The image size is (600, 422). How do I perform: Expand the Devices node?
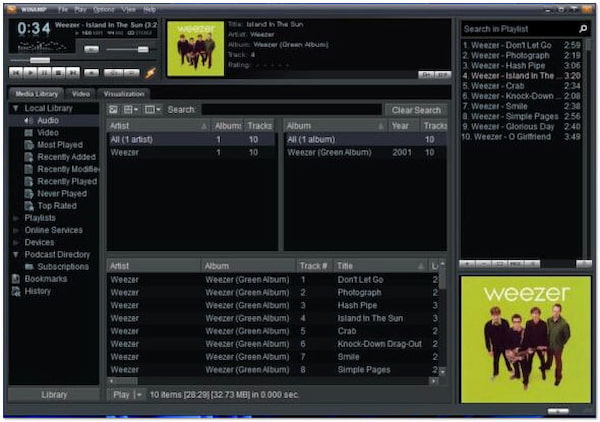tap(16, 243)
